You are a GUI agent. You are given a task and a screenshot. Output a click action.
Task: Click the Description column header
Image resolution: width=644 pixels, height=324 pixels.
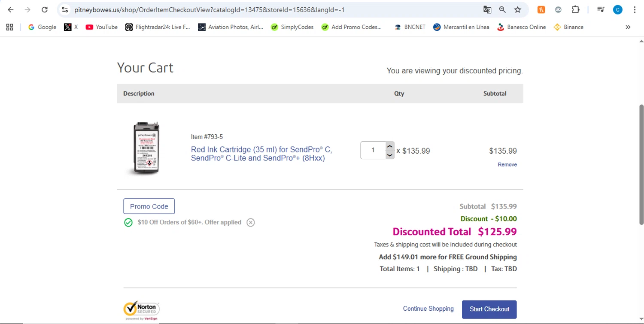pos(139,94)
